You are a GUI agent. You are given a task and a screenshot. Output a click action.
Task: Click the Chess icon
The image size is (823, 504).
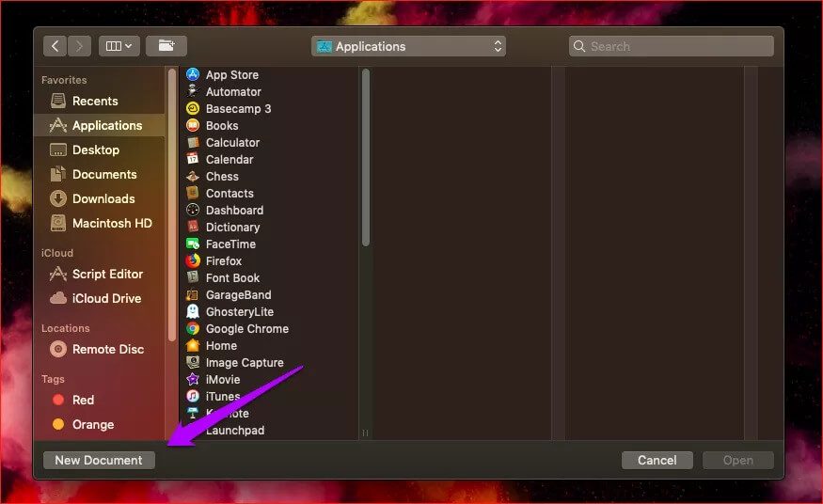click(193, 176)
